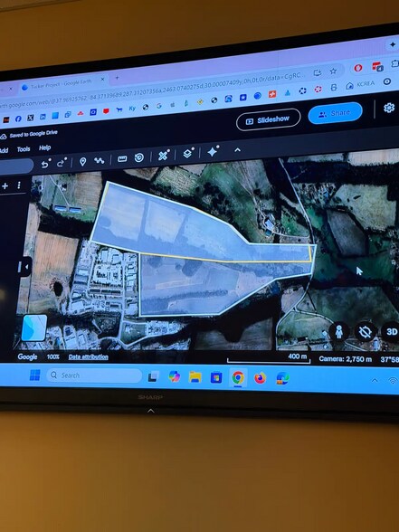This screenshot has height=532, width=399.
Task: Open the map Layers tool
Action: coord(188,154)
